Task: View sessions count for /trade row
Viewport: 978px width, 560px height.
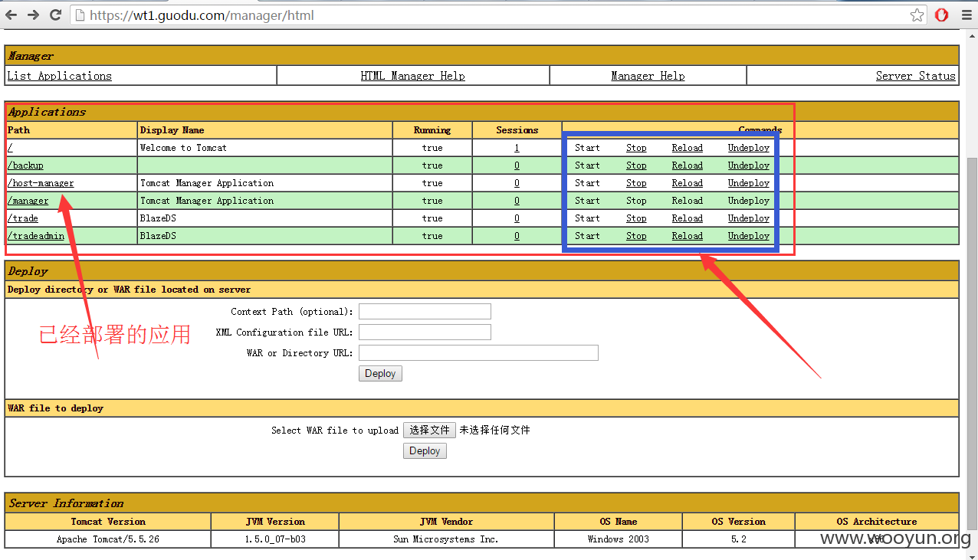Action: pyautogui.click(x=517, y=218)
